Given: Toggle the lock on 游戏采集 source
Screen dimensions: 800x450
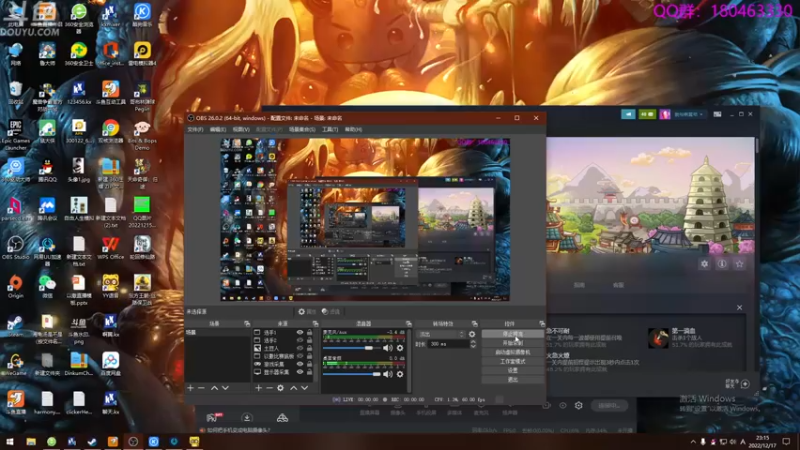Looking at the screenshot, I should pos(309,364).
